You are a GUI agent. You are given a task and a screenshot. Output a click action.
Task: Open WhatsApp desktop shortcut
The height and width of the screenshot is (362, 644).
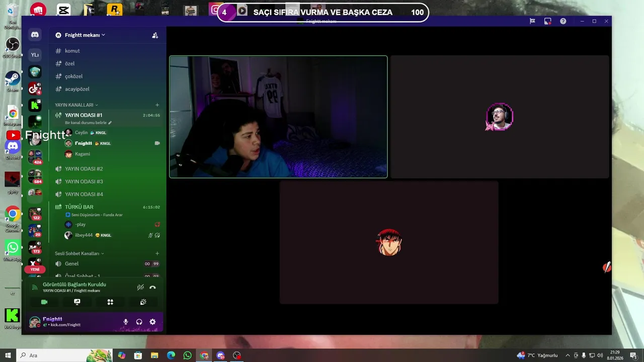click(13, 250)
